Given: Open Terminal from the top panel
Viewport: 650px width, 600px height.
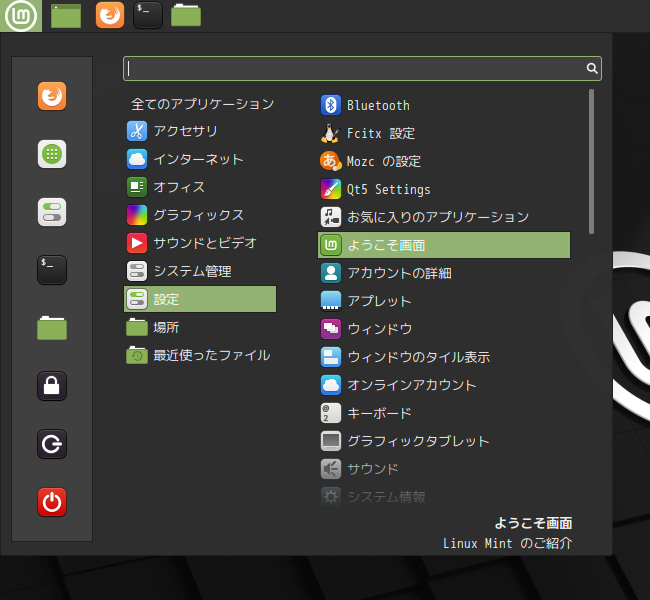Looking at the screenshot, I should pyautogui.click(x=148, y=16).
